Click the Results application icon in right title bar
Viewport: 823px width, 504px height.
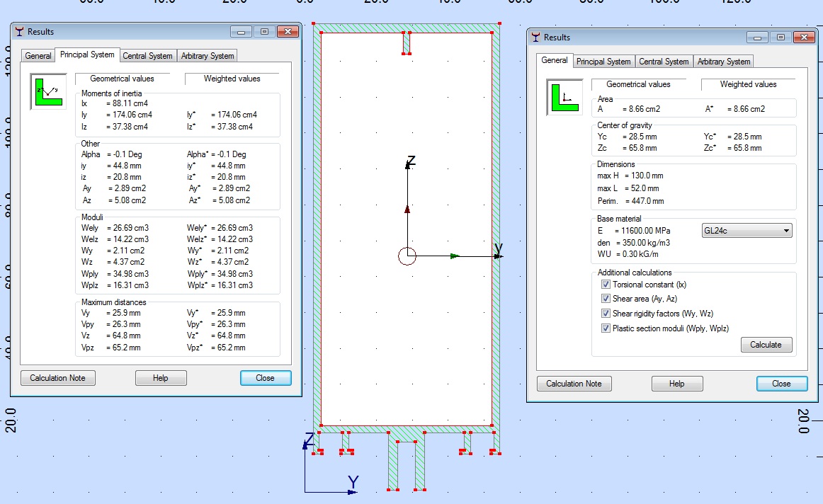[535, 37]
